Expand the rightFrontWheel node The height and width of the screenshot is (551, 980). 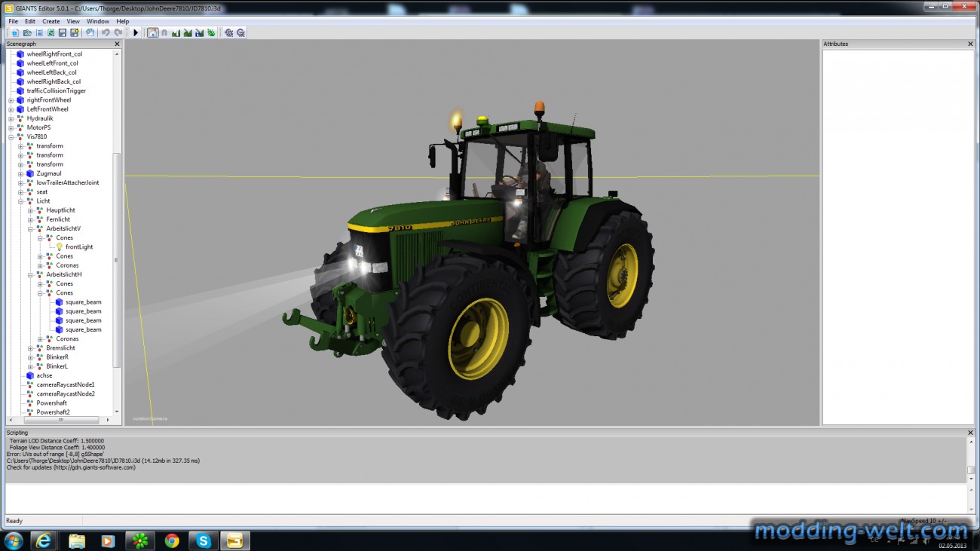pos(11,100)
